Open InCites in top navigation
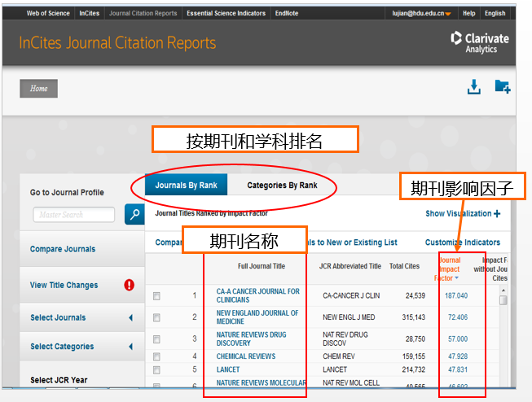This screenshot has height=402, width=532. (90, 13)
